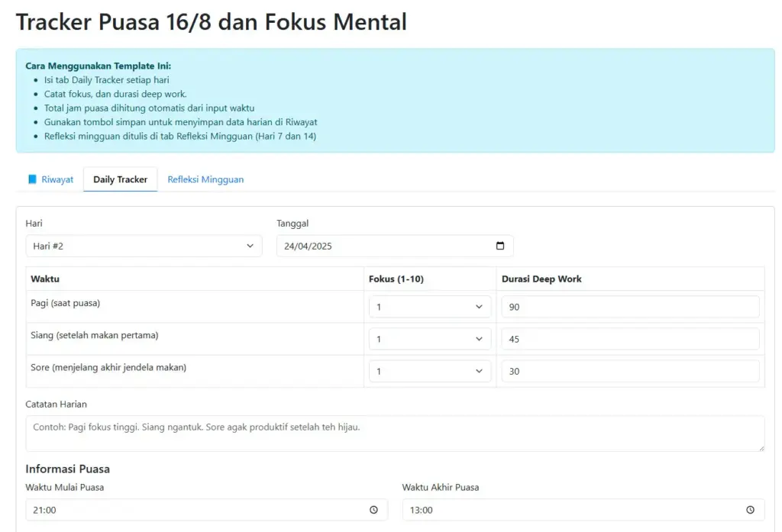
Task: Expand the Sore focus score dropdown
Action: click(x=430, y=371)
